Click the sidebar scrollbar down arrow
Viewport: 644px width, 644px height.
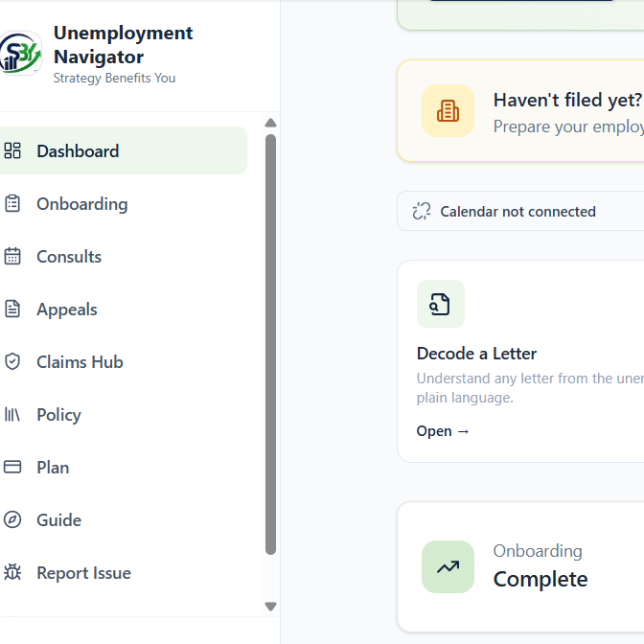coord(270,607)
